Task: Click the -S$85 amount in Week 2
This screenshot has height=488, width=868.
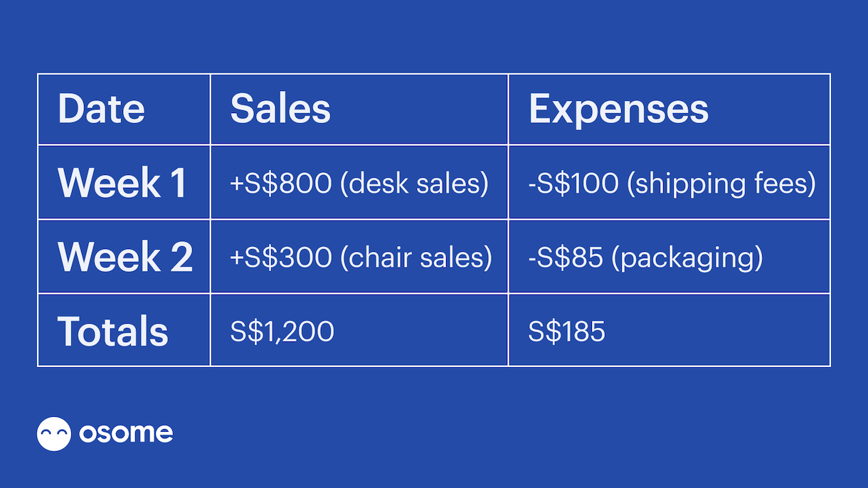Action: pos(566,258)
